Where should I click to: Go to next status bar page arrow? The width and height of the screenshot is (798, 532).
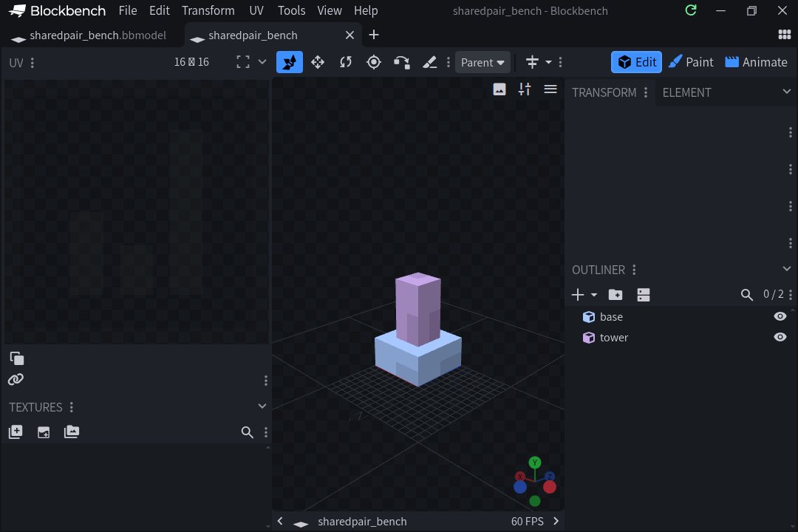click(556, 521)
